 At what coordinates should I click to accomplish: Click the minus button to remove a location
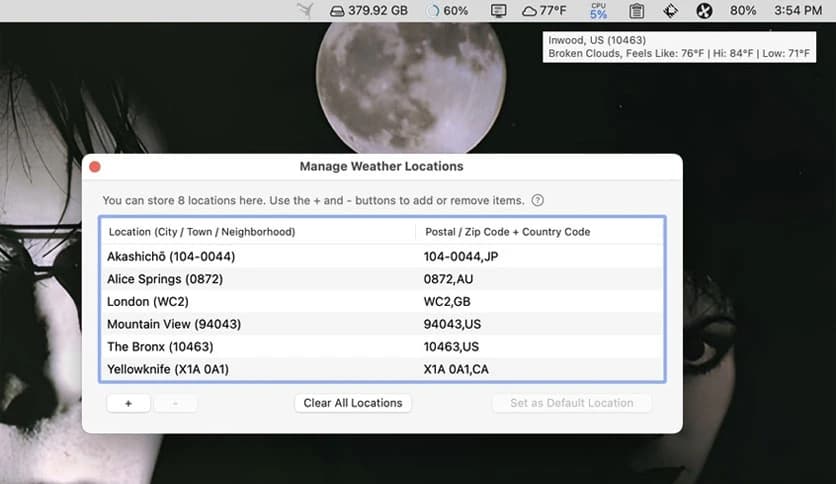pos(175,403)
